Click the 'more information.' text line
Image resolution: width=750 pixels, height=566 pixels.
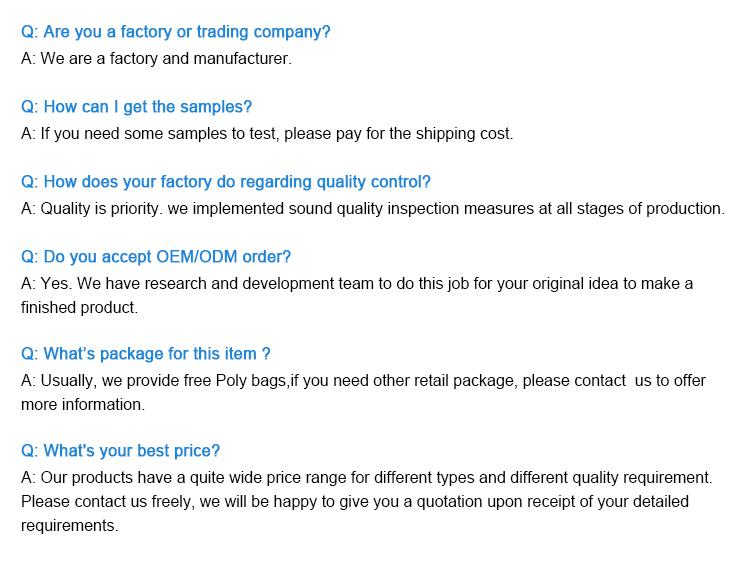pos(83,405)
